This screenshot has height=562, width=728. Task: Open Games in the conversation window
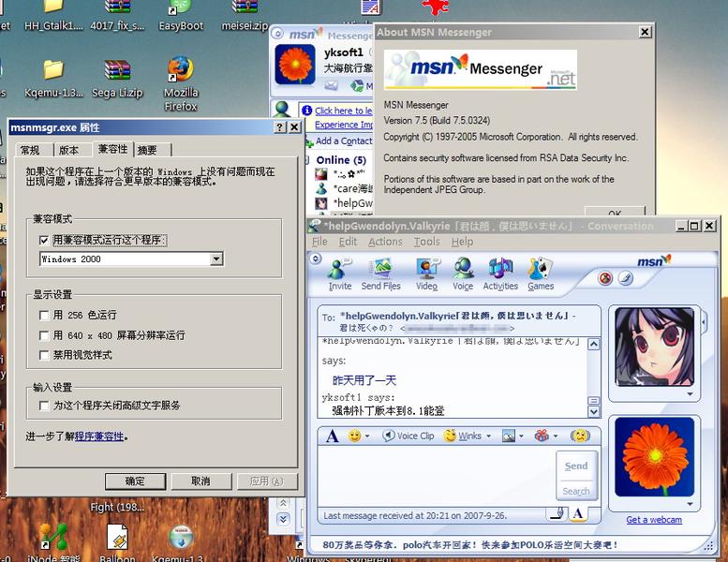[x=541, y=274]
